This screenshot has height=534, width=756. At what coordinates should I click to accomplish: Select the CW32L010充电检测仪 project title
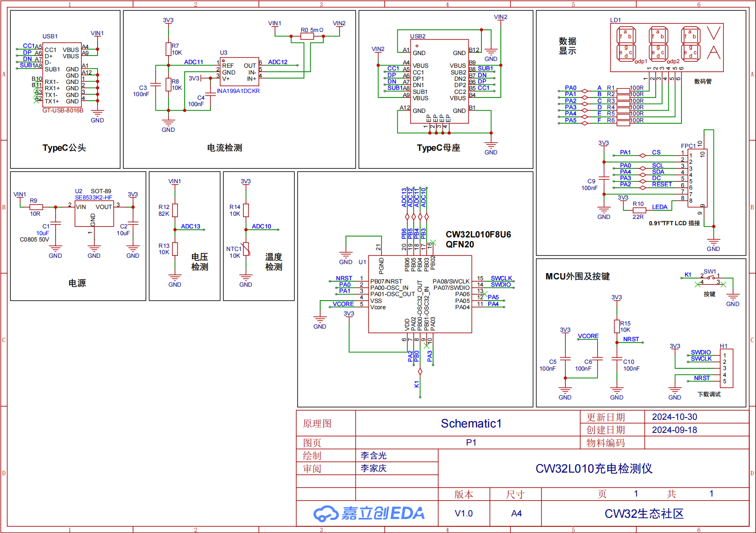coord(593,469)
